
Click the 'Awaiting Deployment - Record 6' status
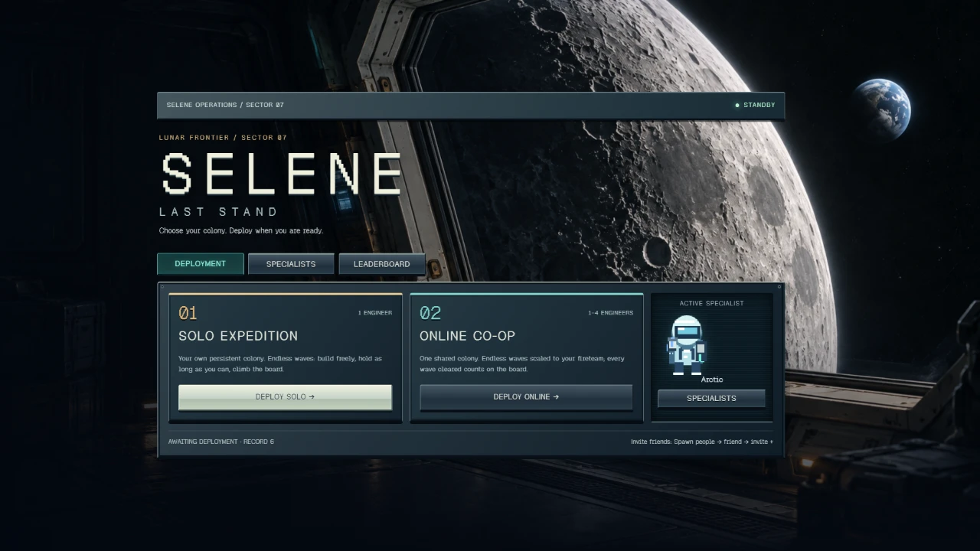(x=221, y=442)
